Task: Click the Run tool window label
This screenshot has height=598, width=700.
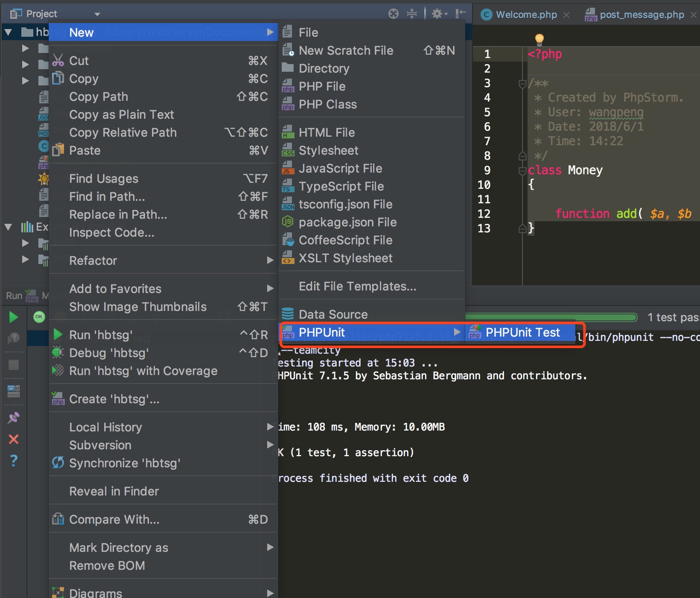Action: pos(14,296)
